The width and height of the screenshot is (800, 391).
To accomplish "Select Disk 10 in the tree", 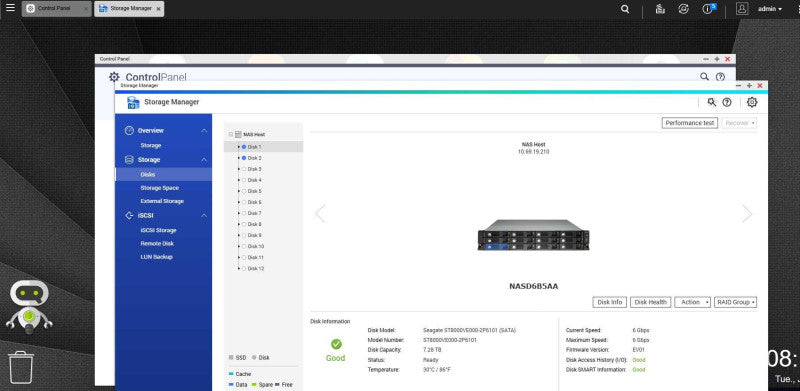I will (x=255, y=246).
